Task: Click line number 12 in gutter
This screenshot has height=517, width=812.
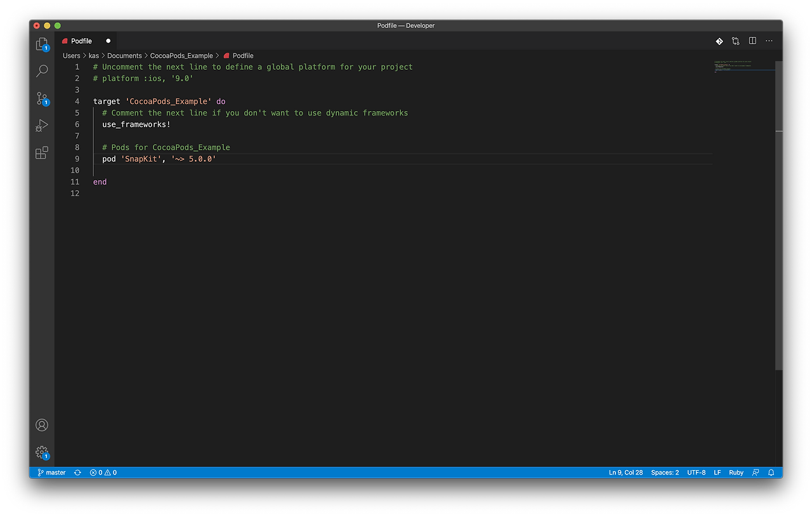Action: [x=75, y=193]
